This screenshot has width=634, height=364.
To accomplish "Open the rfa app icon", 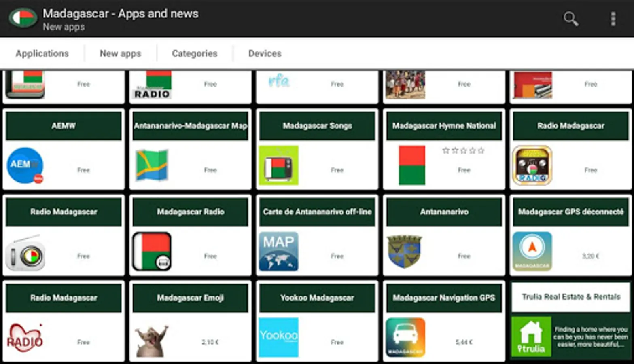I will click(279, 81).
